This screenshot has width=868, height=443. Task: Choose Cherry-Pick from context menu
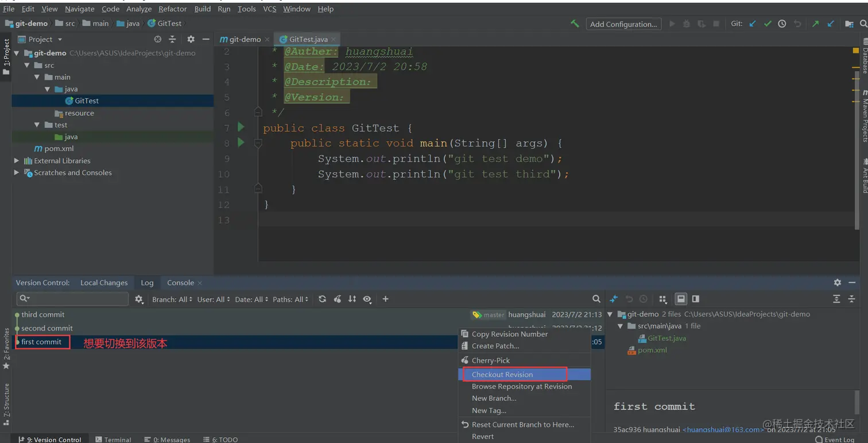[525, 360]
